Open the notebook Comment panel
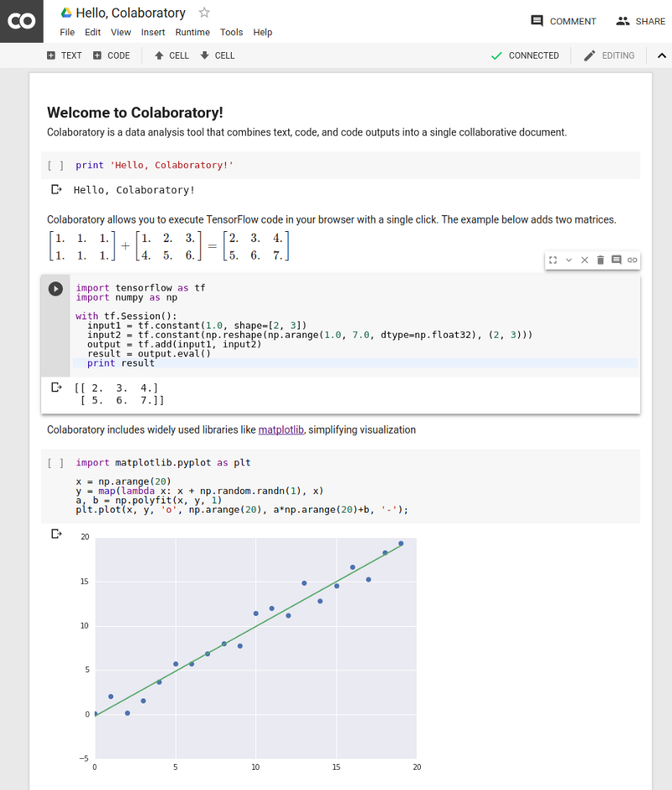 [x=563, y=21]
